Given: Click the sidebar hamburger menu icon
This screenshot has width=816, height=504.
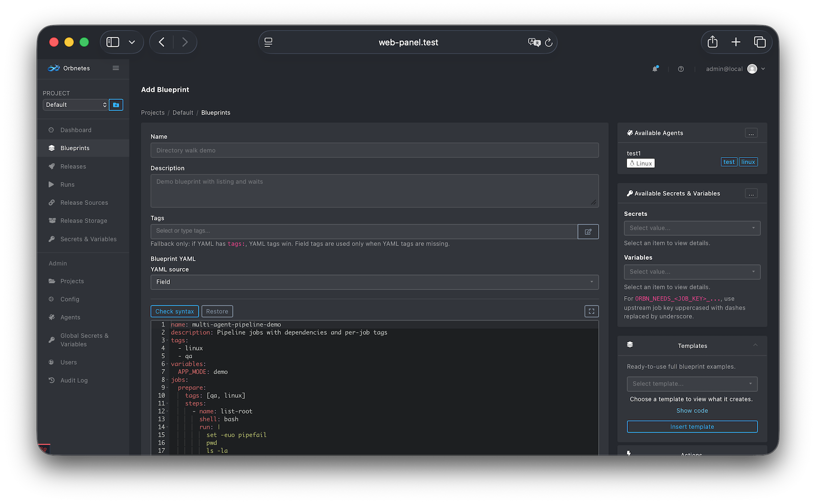Looking at the screenshot, I should click(x=115, y=68).
